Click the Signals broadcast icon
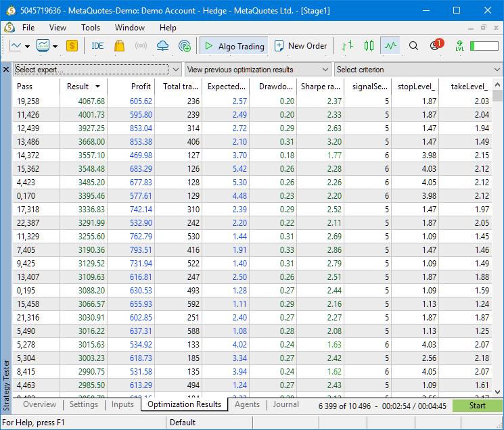 tap(141, 46)
